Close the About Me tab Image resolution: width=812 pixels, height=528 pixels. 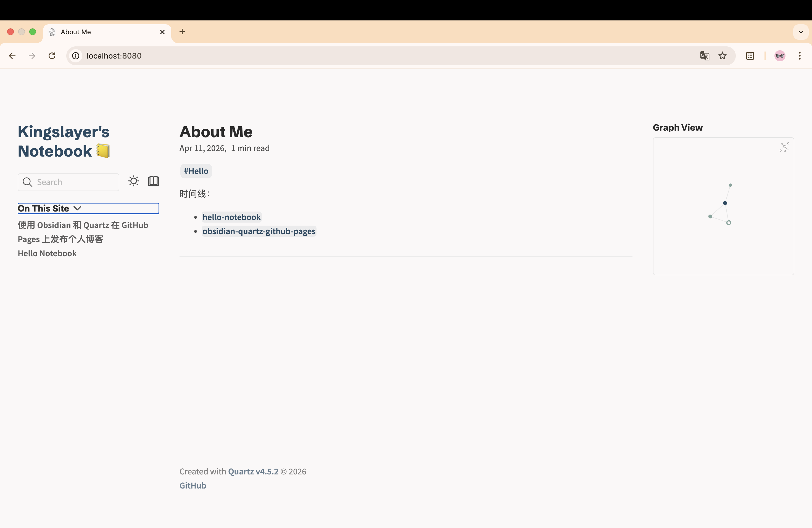click(162, 32)
